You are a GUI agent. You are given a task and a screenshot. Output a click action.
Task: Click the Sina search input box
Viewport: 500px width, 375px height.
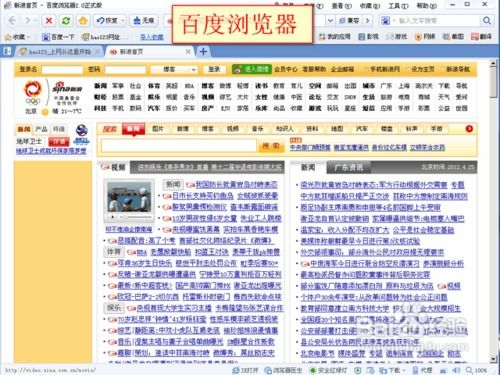[179, 146]
